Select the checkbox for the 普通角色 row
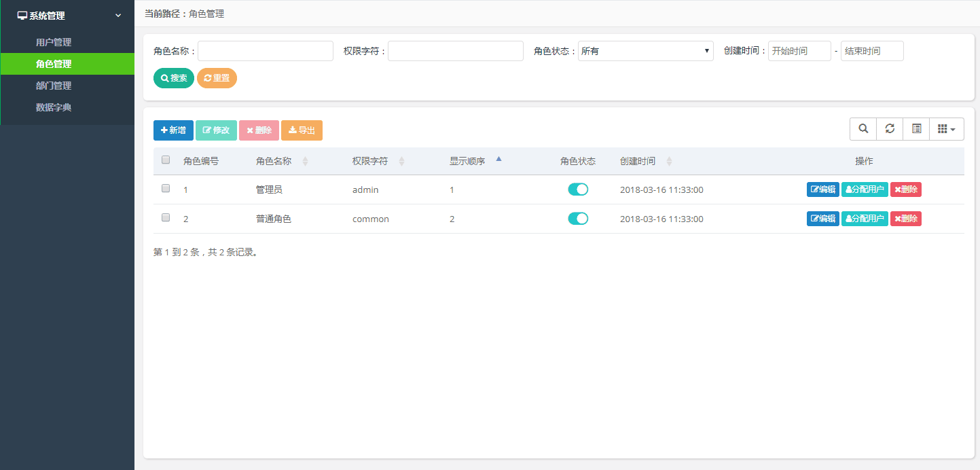 [x=166, y=218]
